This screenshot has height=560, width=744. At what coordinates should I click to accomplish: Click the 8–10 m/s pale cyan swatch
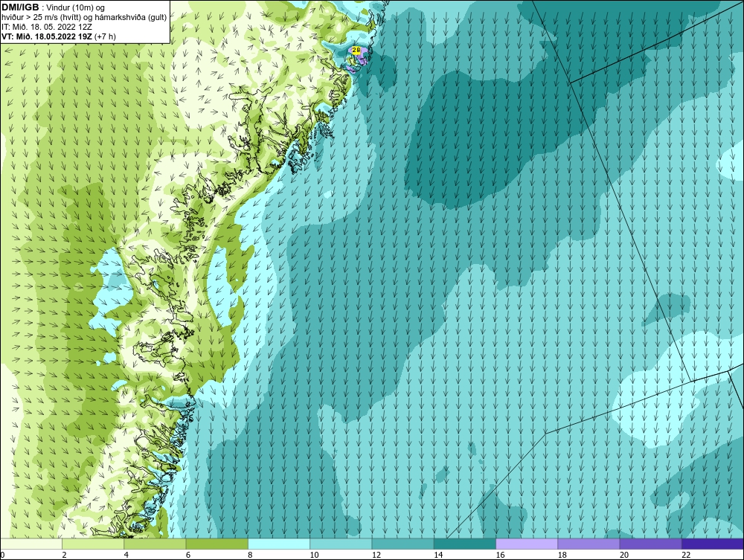pyautogui.click(x=279, y=544)
